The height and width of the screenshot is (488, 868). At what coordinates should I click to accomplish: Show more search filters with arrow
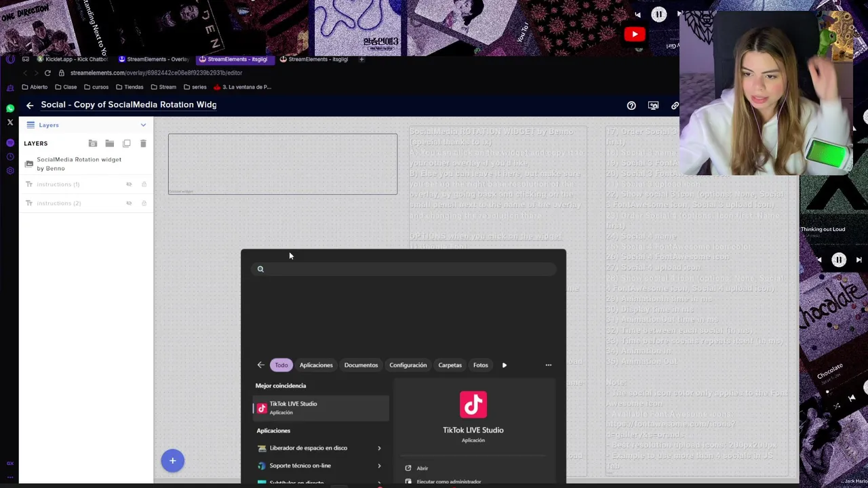(505, 365)
